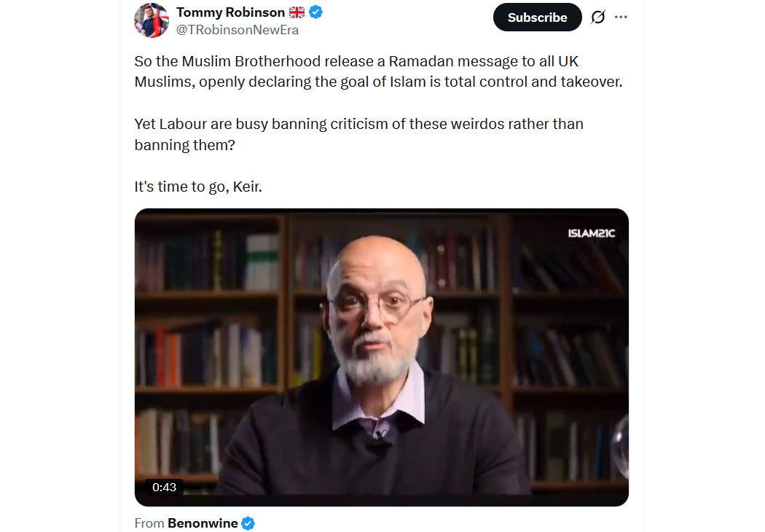This screenshot has width=765, height=532.
Task: Open the Benonwine source account link
Action: tap(203, 523)
